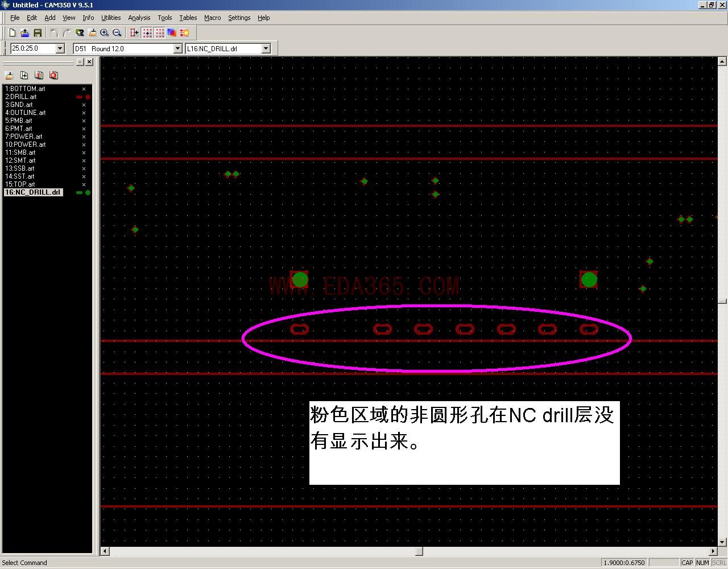Open the Tables menu
The image size is (728, 569).
tap(188, 18)
